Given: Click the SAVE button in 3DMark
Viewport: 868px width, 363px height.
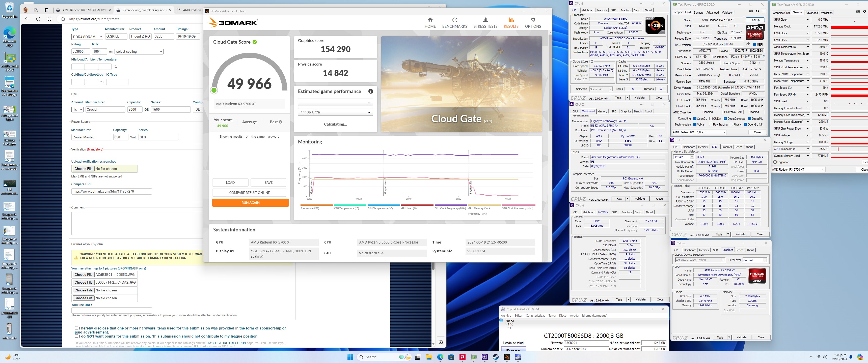Looking at the screenshot, I should [268, 183].
